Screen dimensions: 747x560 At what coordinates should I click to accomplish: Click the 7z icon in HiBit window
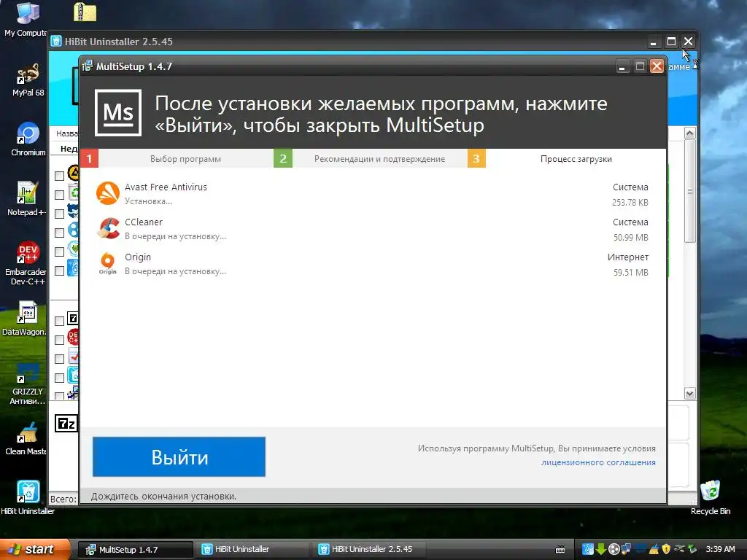pyautogui.click(x=66, y=424)
